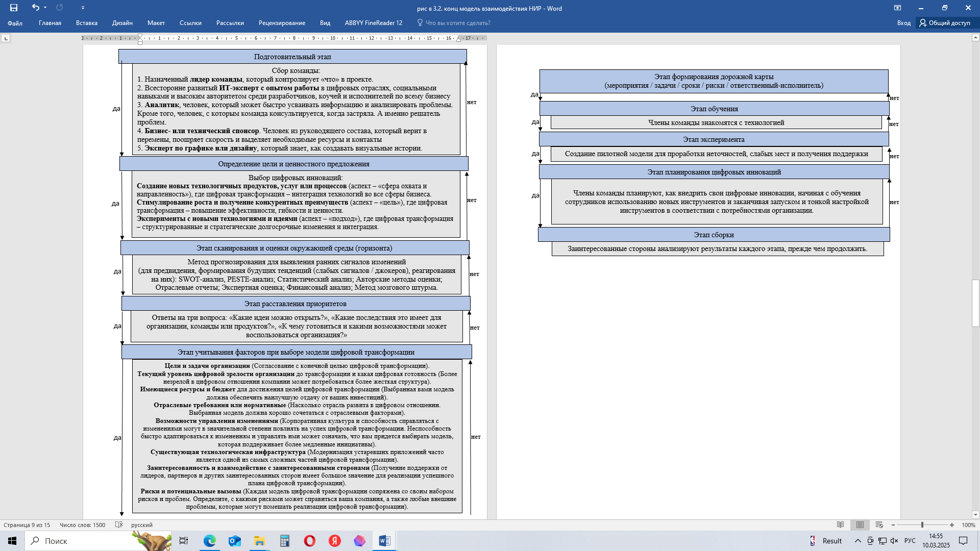
Task: Open the notification center icon
Action: pyautogui.click(x=963, y=541)
